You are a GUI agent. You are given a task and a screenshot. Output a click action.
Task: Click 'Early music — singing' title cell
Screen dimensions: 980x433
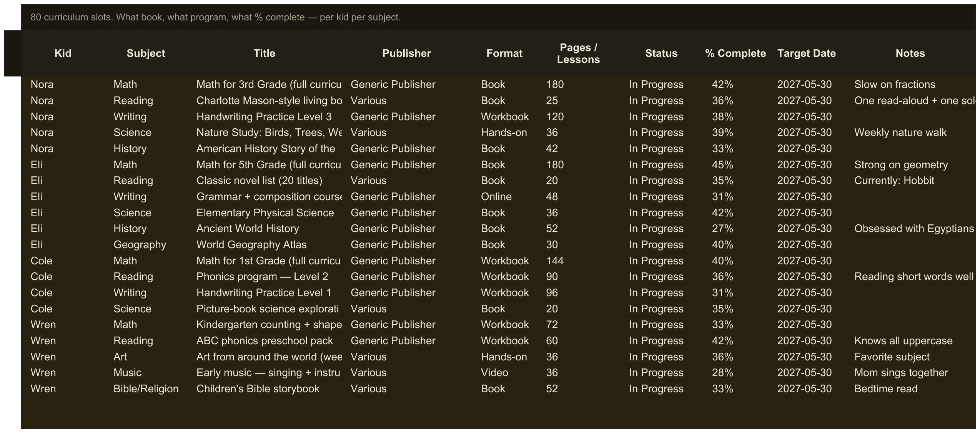[x=265, y=373]
